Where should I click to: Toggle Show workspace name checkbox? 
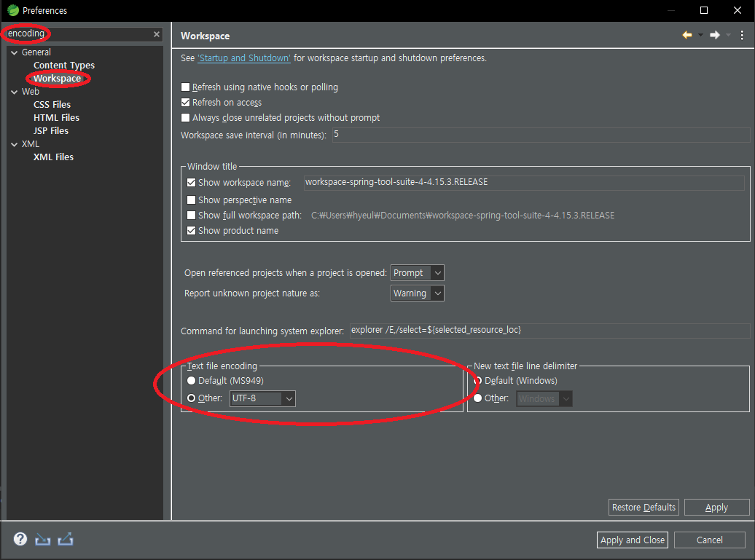[191, 182]
